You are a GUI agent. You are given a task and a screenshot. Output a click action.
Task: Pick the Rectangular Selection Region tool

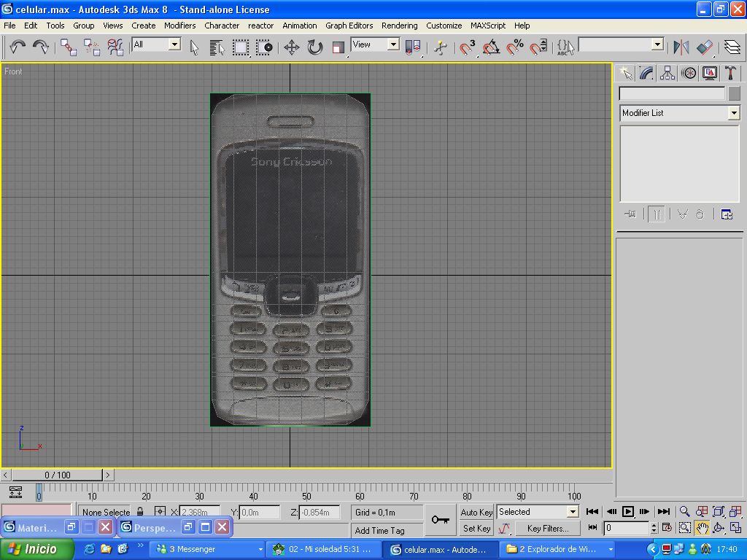coord(241,47)
